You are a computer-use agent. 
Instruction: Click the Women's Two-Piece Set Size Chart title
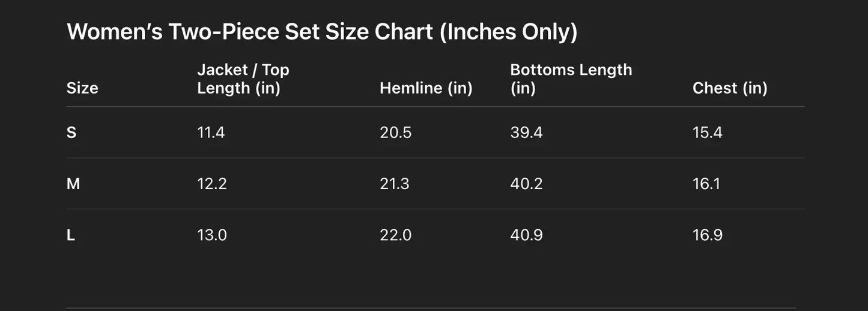point(322,32)
